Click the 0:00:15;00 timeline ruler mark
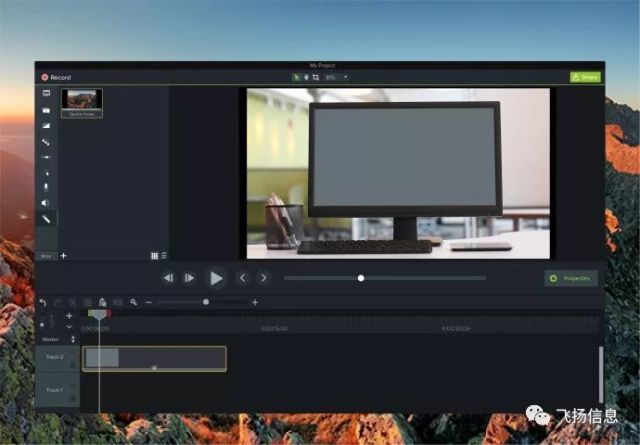Image resolution: width=640 pixels, height=445 pixels. pyautogui.click(x=274, y=329)
